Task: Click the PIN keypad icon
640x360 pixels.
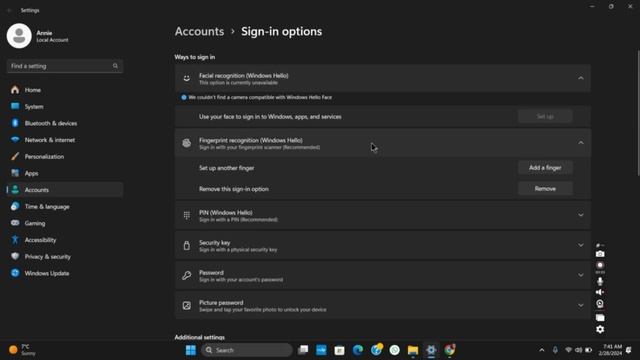Action: pyautogui.click(x=187, y=215)
